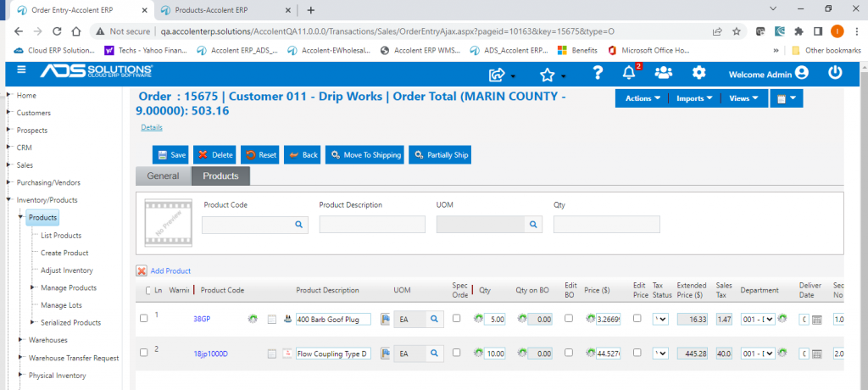This screenshot has height=390, width=868.
Task: Click the flag icon beside 400 Barb Goof Plug
Action: [385, 319]
